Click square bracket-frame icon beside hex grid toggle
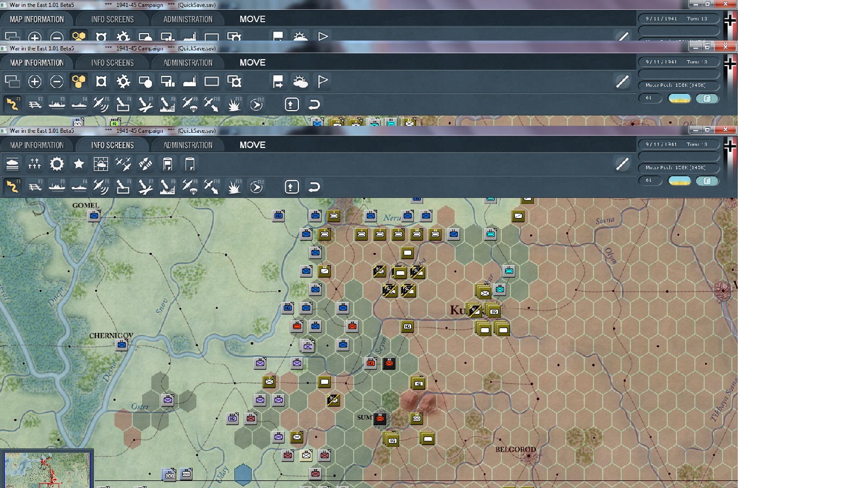The image size is (868, 488). (101, 81)
